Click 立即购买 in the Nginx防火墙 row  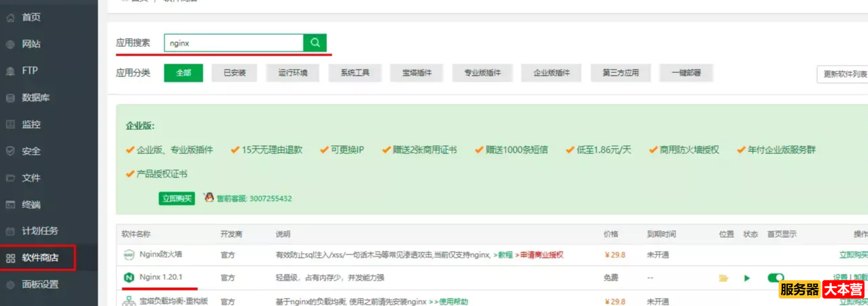[x=853, y=255]
